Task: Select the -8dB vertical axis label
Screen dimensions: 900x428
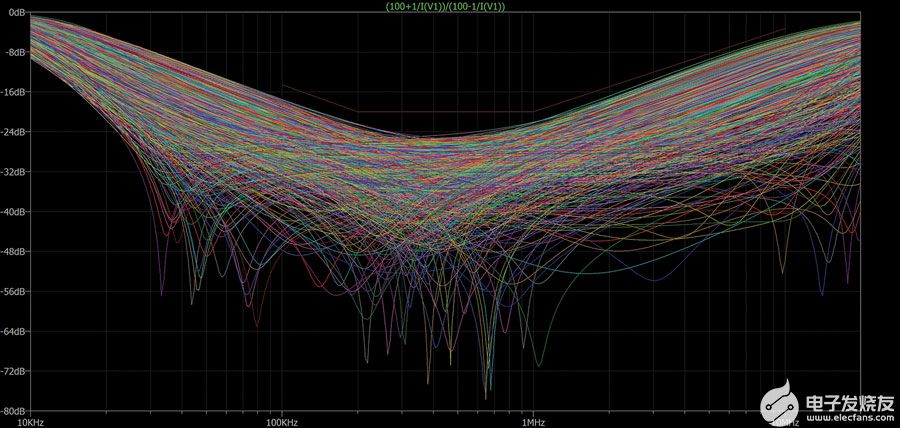Action: click(14, 52)
